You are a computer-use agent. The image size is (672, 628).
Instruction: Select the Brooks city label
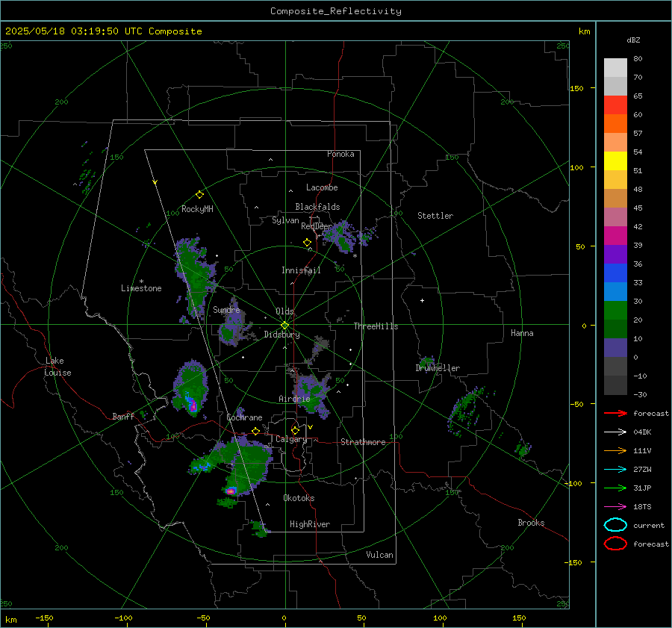point(531,523)
